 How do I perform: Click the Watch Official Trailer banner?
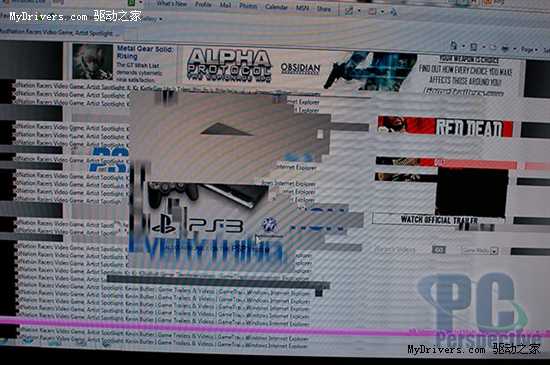tap(438, 219)
